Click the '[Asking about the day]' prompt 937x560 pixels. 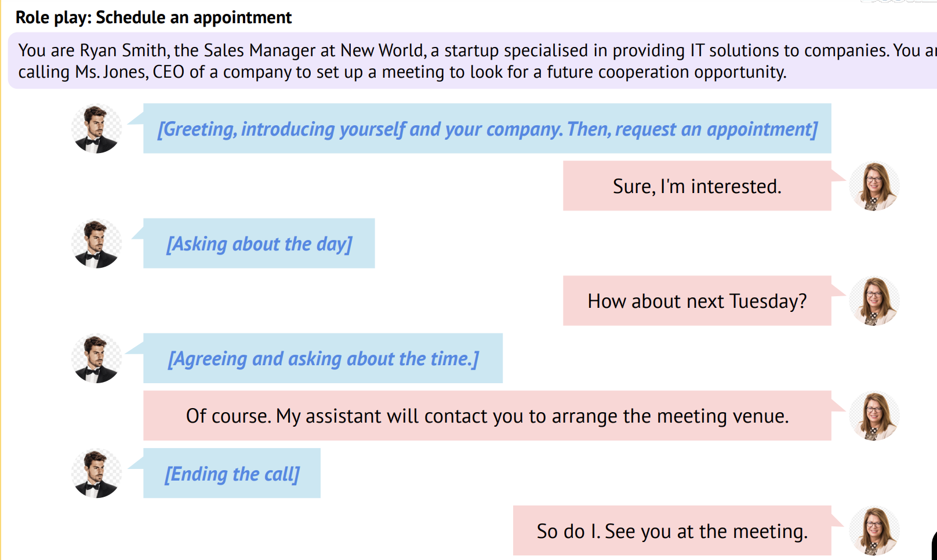(x=259, y=243)
